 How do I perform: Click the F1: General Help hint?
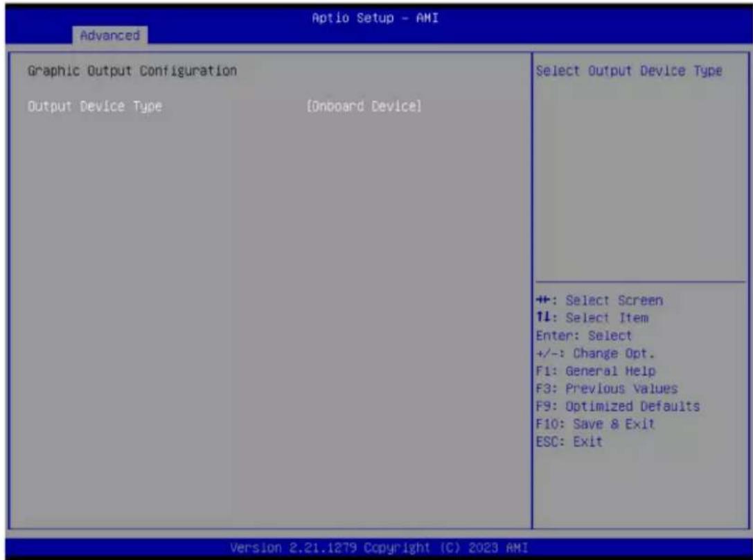(596, 372)
